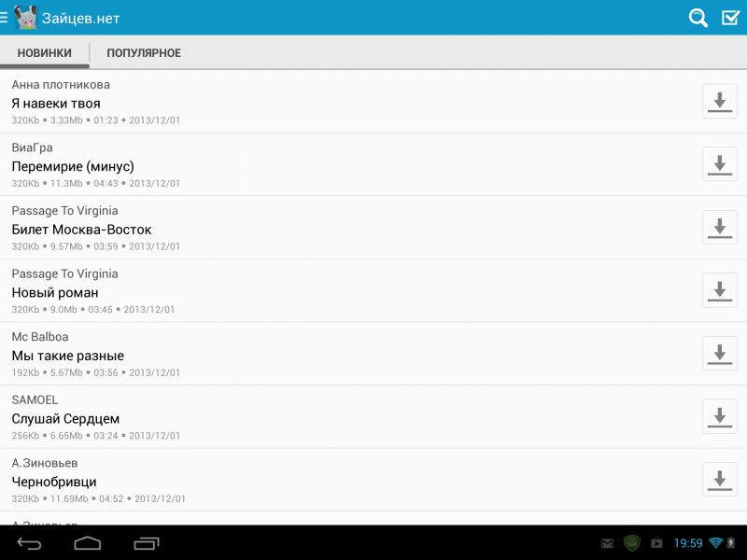Viewport: 747px width, 560px height.
Task: Open the status clock showing 19:59
Action: click(688, 543)
